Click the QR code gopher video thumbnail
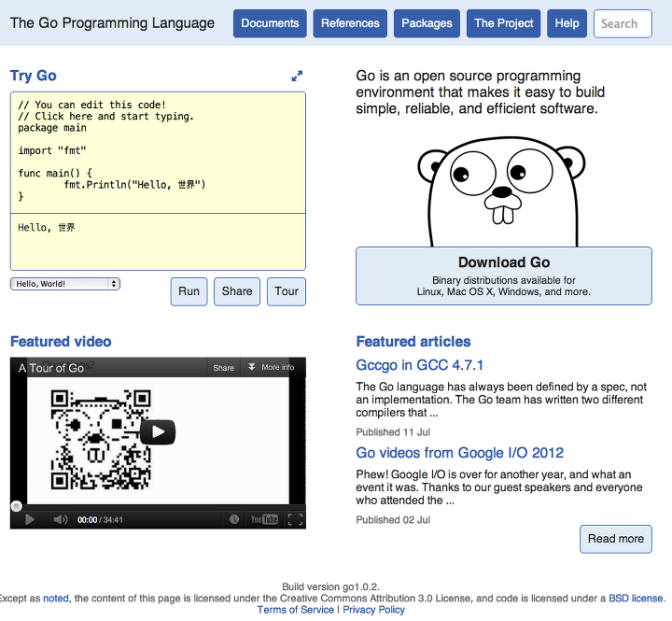The width and height of the screenshot is (672, 621). click(x=101, y=440)
